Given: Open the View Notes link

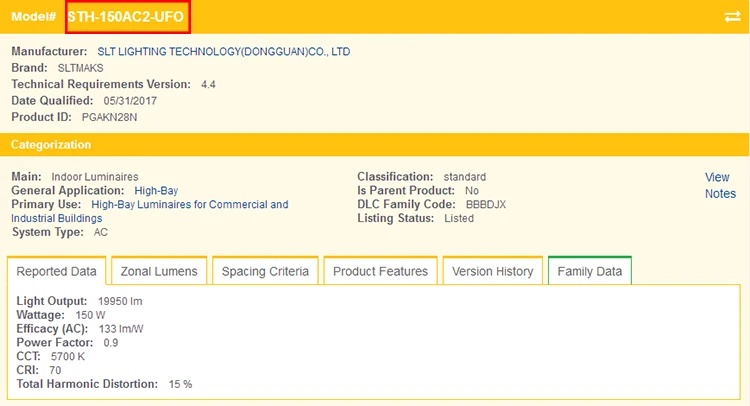Looking at the screenshot, I should [719, 186].
